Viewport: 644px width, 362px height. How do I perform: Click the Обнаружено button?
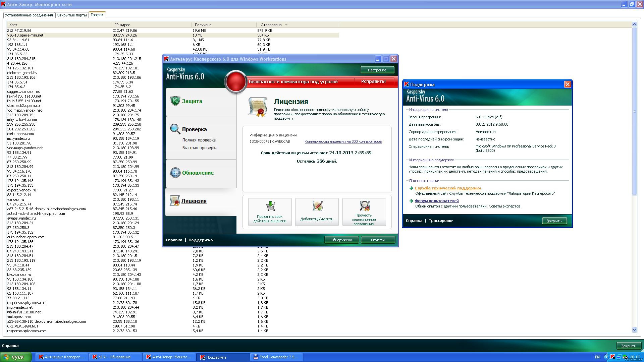[341, 240]
